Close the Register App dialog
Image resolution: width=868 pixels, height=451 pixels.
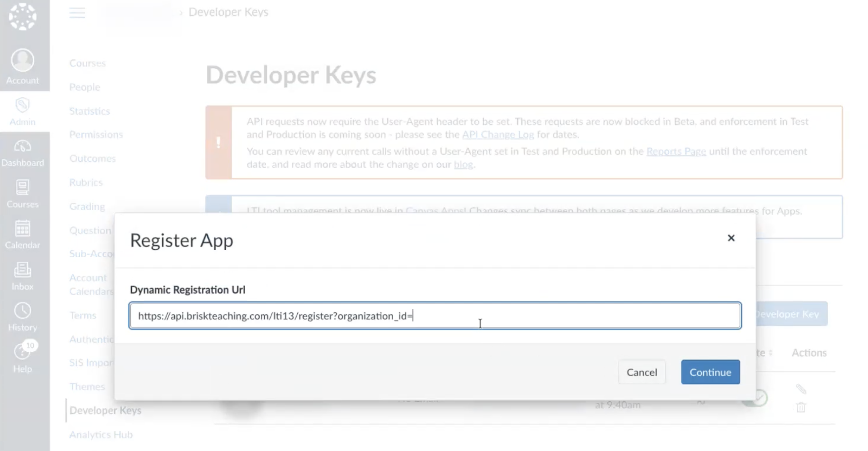pyautogui.click(x=731, y=238)
